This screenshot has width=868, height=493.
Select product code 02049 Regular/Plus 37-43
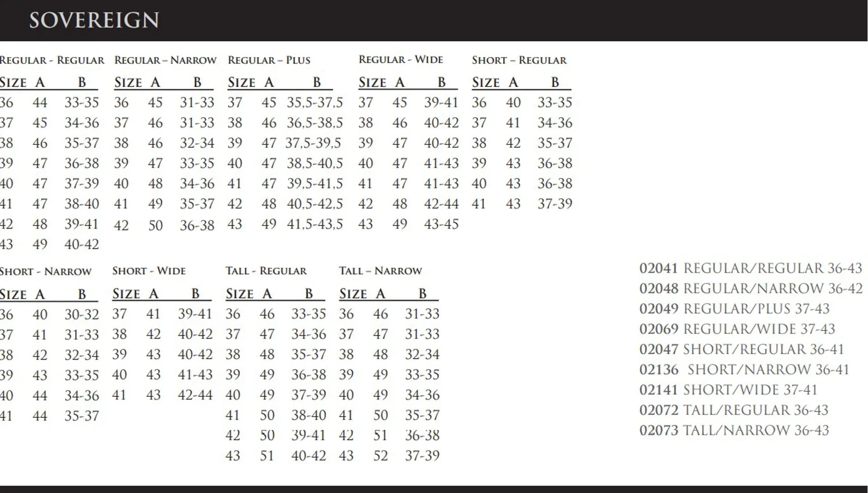734,309
